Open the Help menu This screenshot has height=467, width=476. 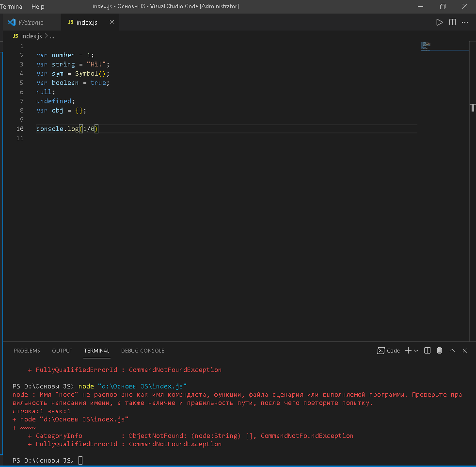(38, 6)
